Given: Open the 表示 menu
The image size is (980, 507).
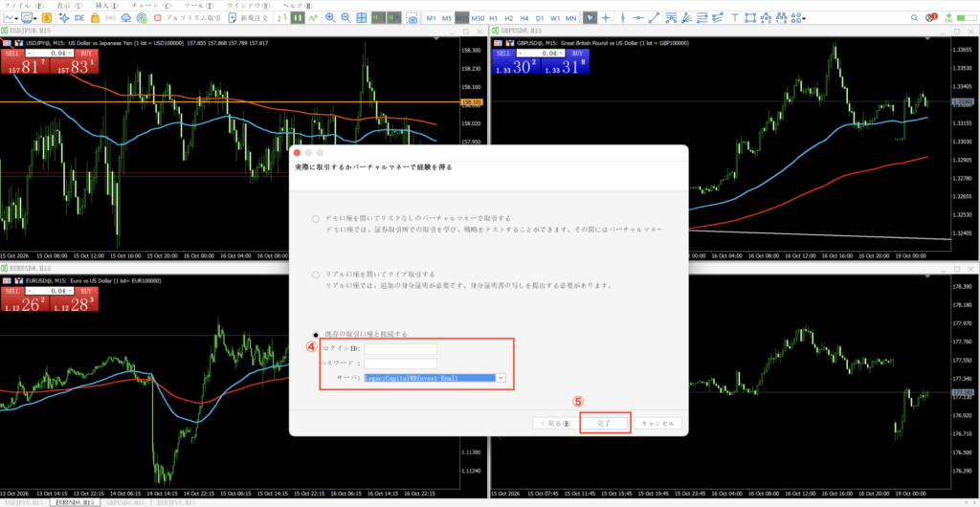Looking at the screenshot, I should pyautogui.click(x=70, y=5).
